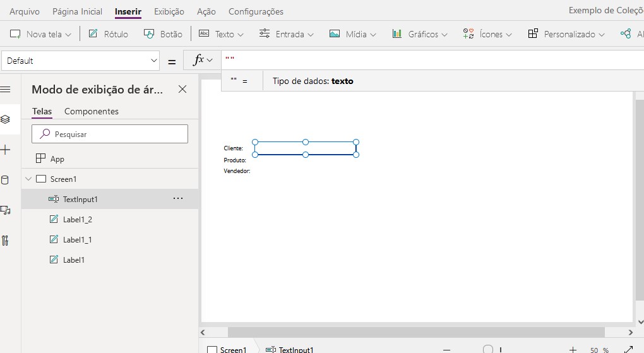The height and width of the screenshot is (353, 644).
Task: Click the zoom slider handle
Action: pos(488,350)
